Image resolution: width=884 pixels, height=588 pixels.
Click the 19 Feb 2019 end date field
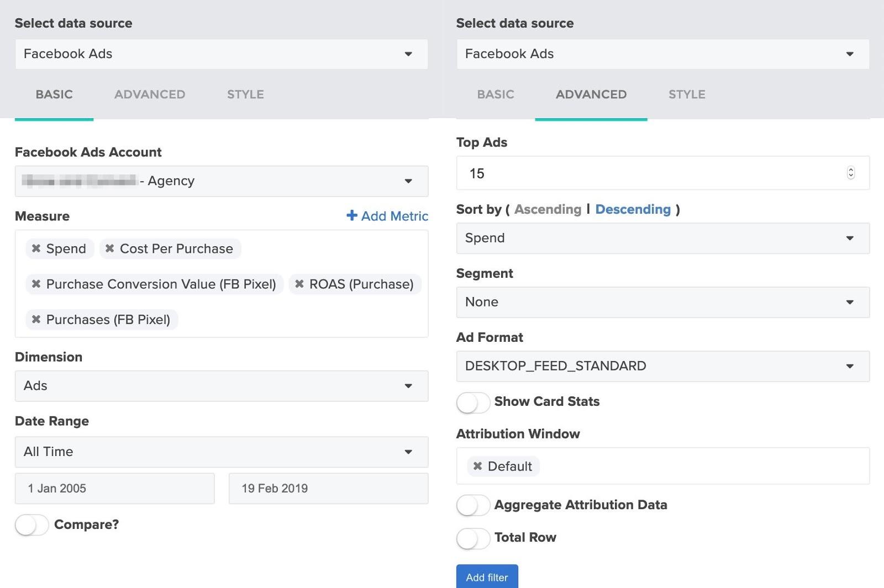[329, 489]
